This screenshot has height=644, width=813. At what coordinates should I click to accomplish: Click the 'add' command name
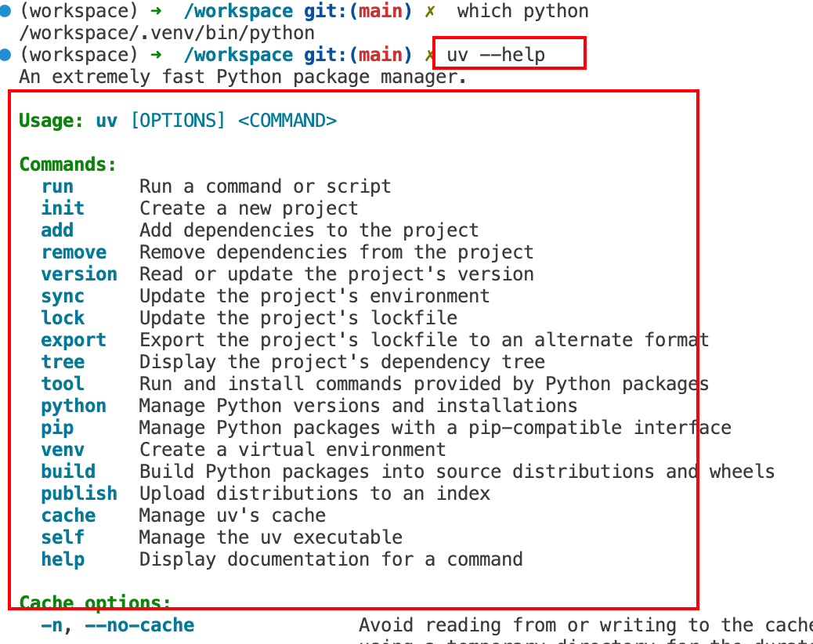coord(57,230)
